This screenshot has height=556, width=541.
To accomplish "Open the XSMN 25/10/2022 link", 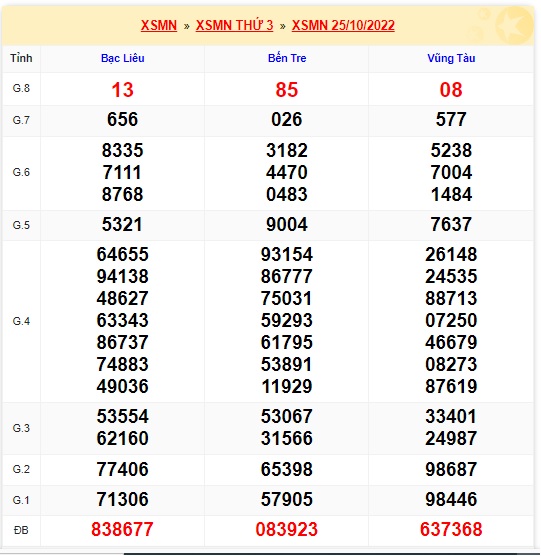I will point(343,25).
